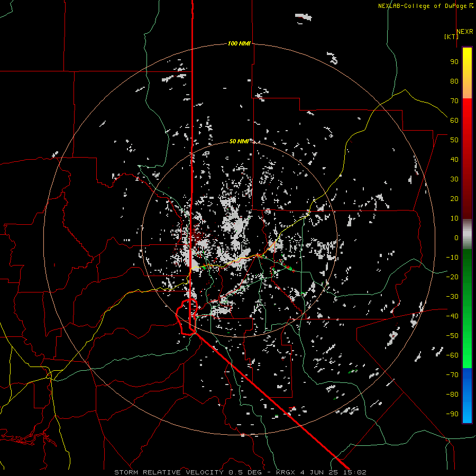Image resolution: width=476 pixels, height=476 pixels.
Task: Click the positive 20 scale value
Action: 454,198
